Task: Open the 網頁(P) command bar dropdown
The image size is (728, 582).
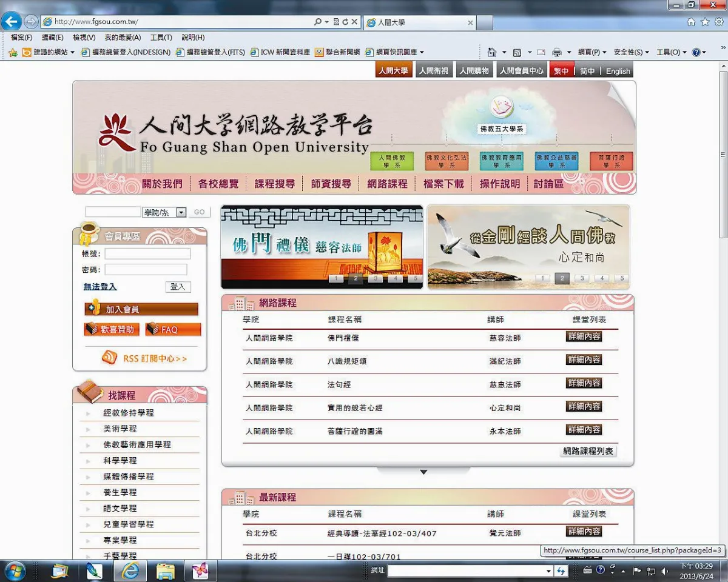Action: click(592, 52)
